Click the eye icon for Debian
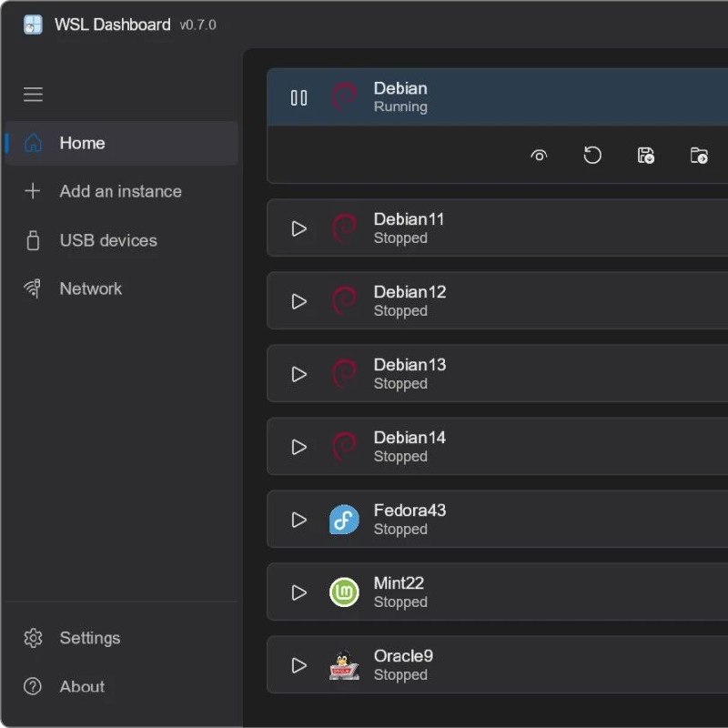 (539, 155)
